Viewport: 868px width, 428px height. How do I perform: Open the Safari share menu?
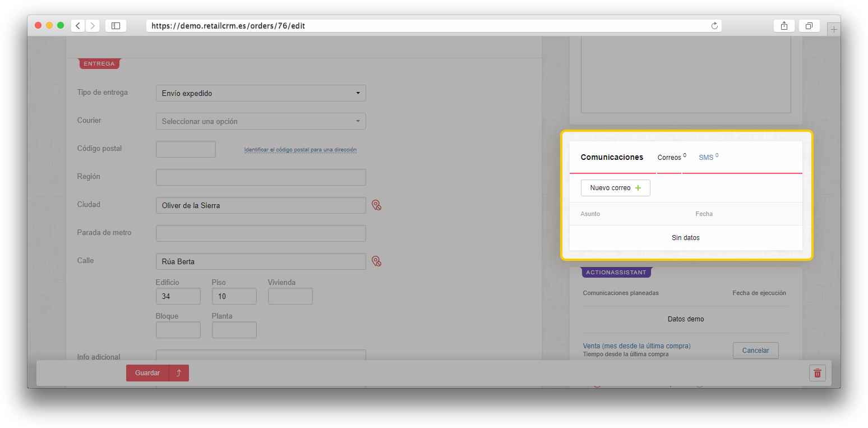pyautogui.click(x=784, y=26)
